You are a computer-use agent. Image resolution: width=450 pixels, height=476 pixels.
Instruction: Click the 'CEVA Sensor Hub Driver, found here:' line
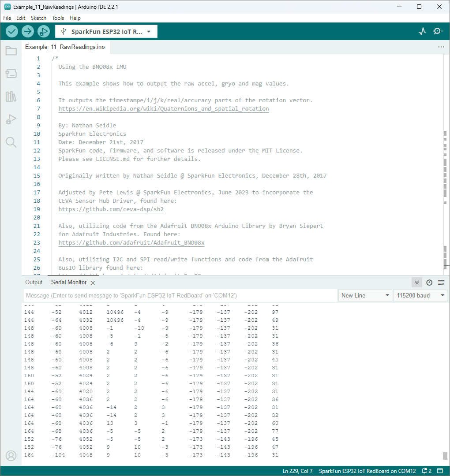click(118, 201)
